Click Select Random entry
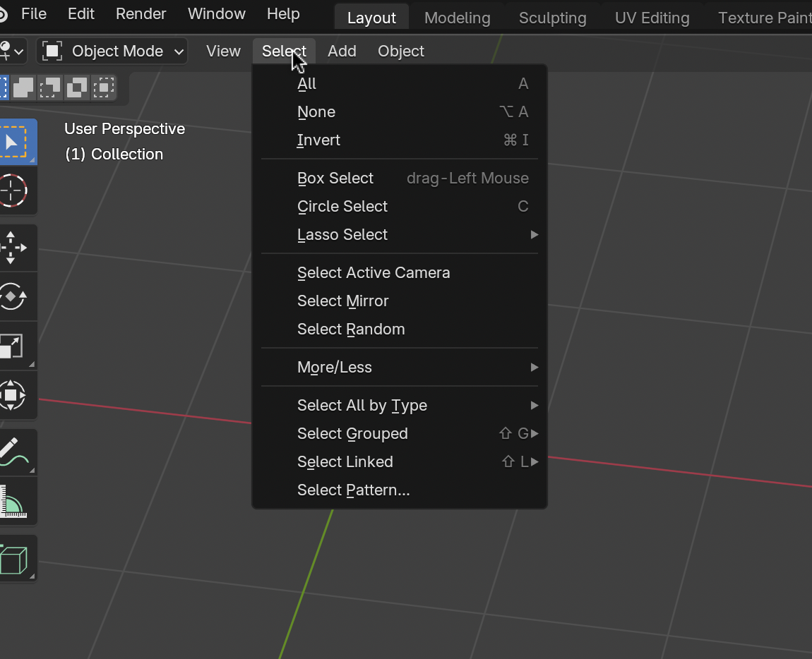Image resolution: width=812 pixels, height=659 pixels. [x=400, y=329]
